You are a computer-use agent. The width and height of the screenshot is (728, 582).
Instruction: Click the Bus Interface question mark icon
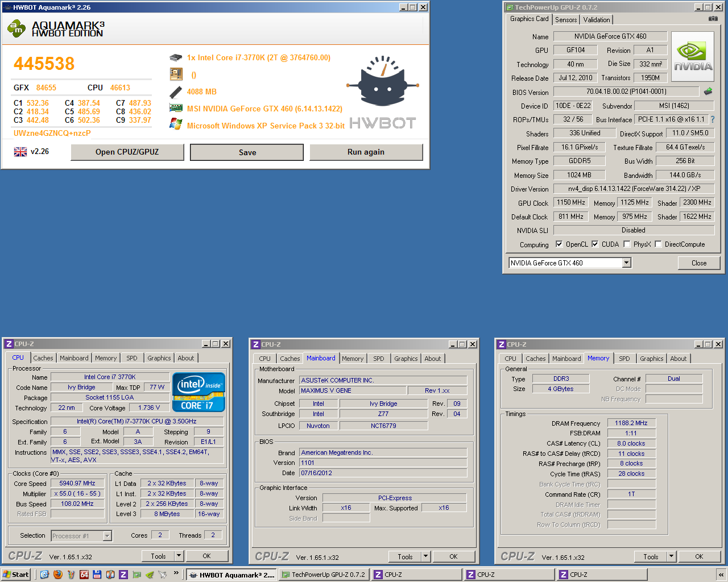tap(712, 119)
